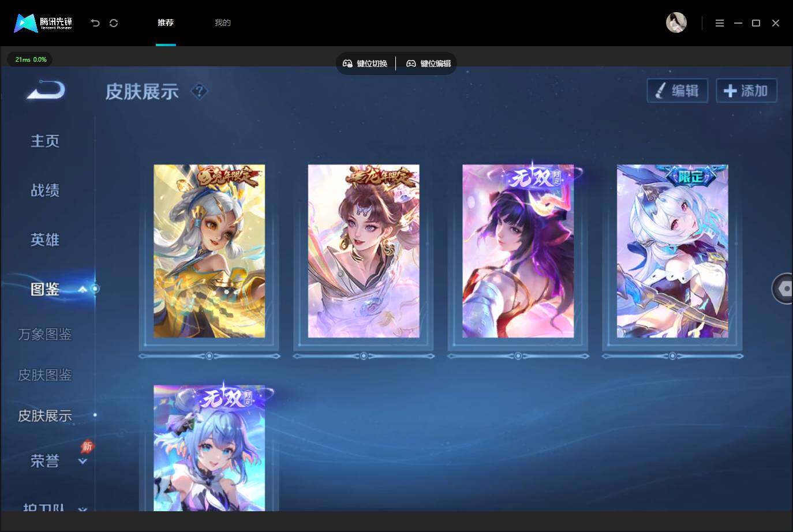Expand the 荣誉 section chevron
This screenshot has width=793, height=532.
click(83, 461)
